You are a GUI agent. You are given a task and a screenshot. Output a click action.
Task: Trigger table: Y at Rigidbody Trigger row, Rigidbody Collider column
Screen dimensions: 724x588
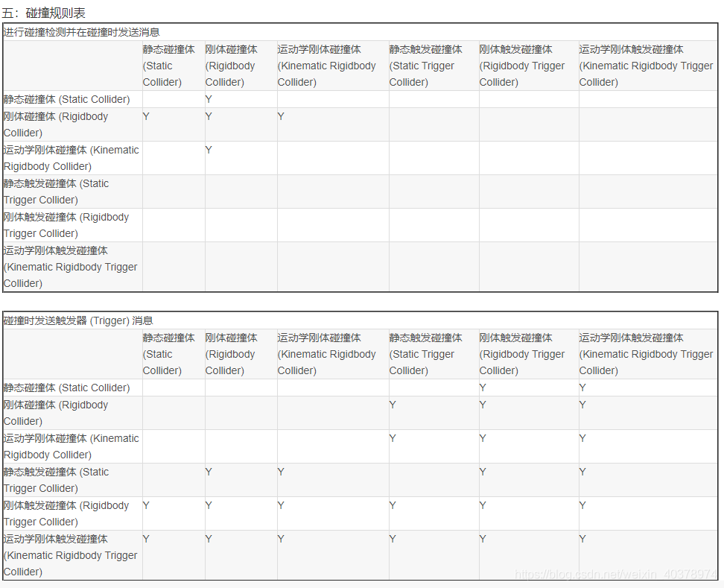[209, 505]
